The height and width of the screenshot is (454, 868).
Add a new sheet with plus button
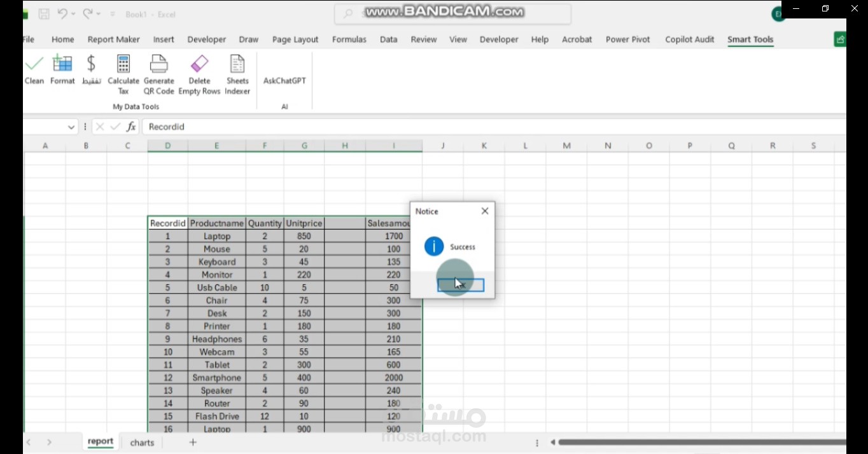coord(193,442)
